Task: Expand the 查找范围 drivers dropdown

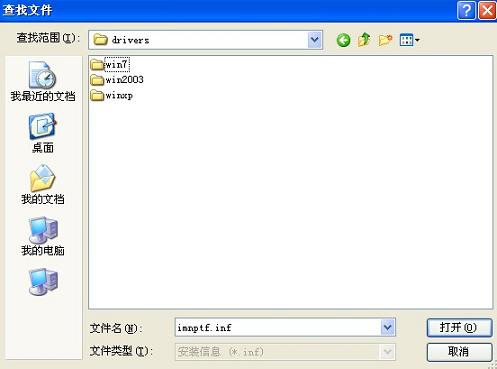Action: (x=315, y=40)
